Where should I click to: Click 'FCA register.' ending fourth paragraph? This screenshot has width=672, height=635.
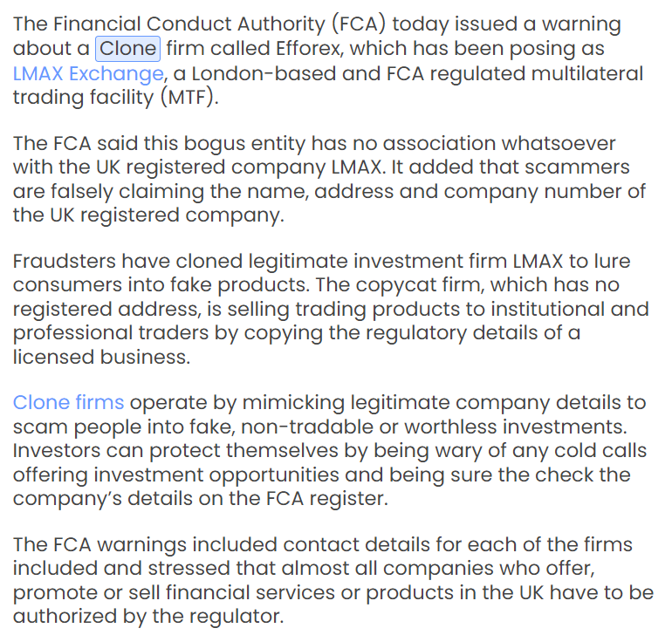(327, 499)
